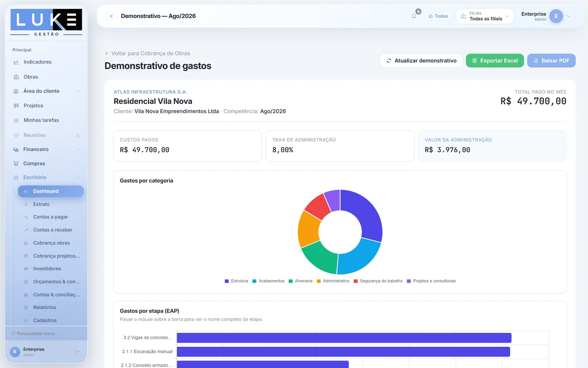Viewport: 588px width, 368px height.
Task: Click the Cadastros icon
Action: click(26, 321)
